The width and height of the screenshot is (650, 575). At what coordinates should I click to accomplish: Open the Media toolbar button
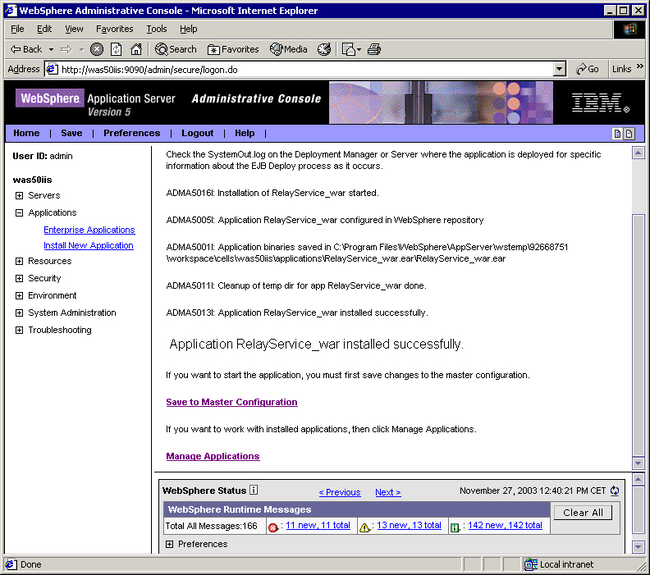coord(289,49)
